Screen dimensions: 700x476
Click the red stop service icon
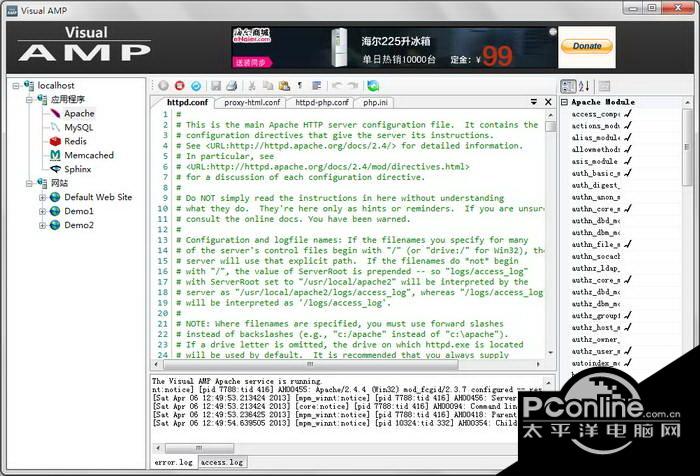(x=179, y=86)
